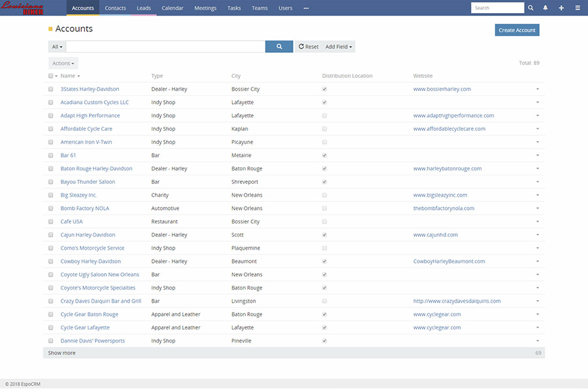Toggle the select-all checkbox in header

pos(51,76)
